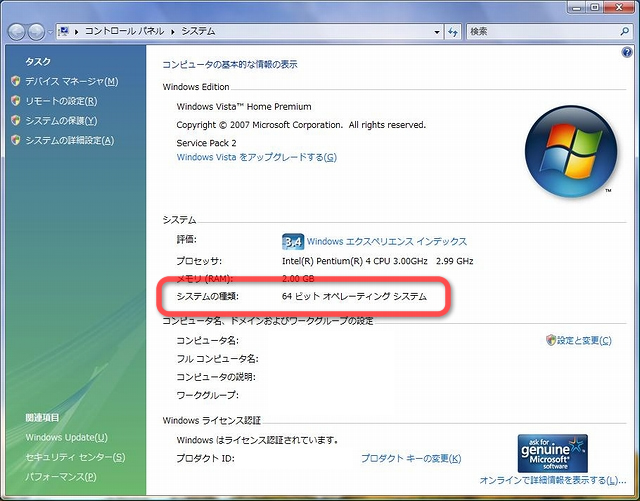Open システムの保護(V) task link

tap(61, 120)
